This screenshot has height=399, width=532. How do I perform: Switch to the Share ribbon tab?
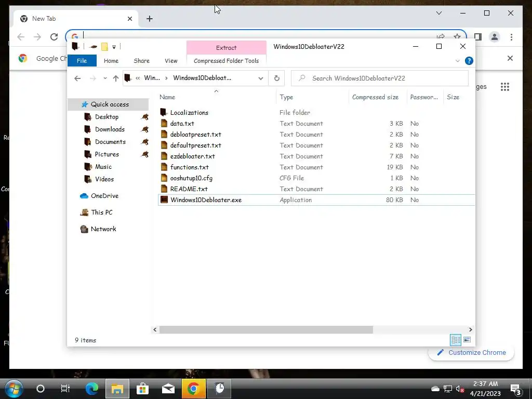coord(141,61)
